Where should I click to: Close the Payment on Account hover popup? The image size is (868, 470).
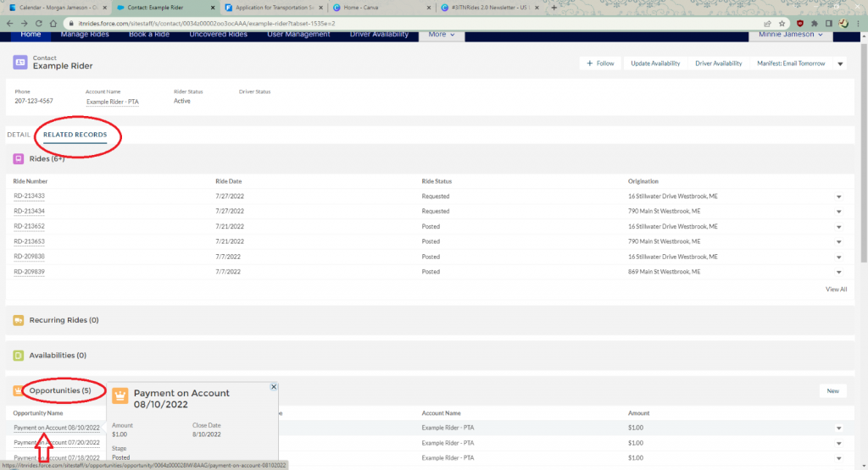tap(273, 387)
